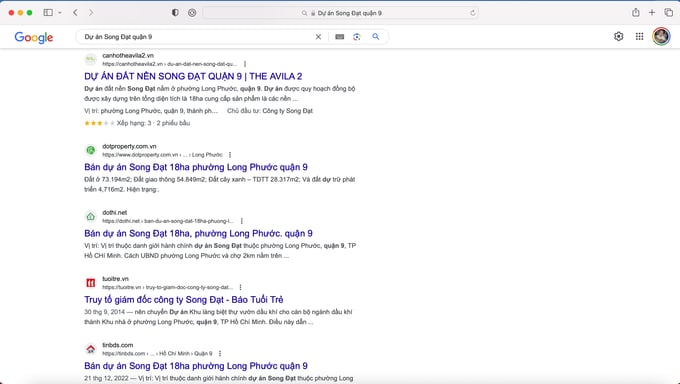Open Truy tố giám đốc Song Đạt article
Screen dimensions: 680x384
point(183,300)
